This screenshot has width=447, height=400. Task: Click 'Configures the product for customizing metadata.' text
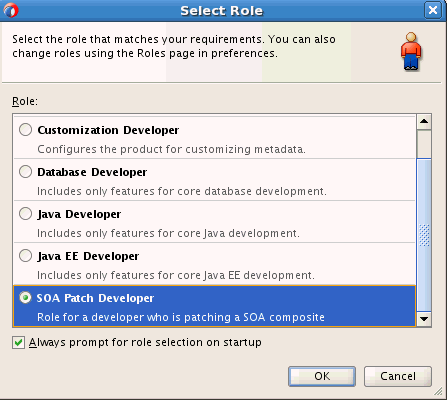(171, 149)
